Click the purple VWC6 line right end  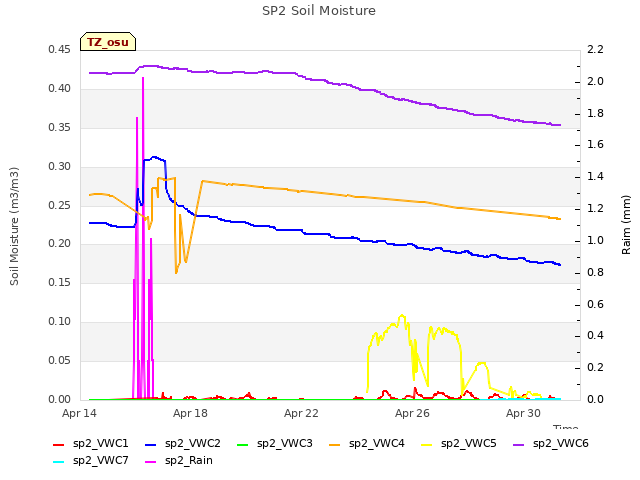pos(560,125)
